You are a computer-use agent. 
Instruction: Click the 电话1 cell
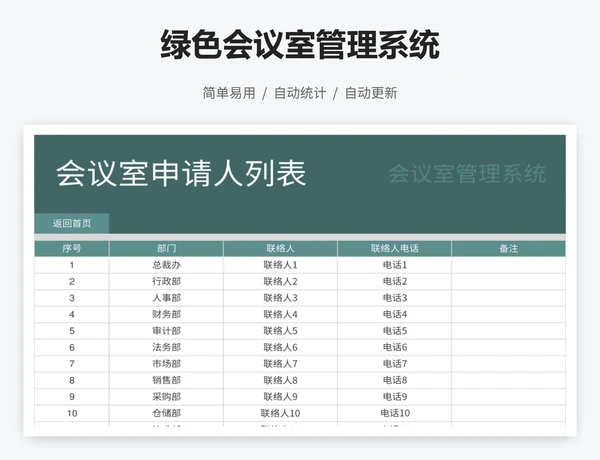(395, 265)
